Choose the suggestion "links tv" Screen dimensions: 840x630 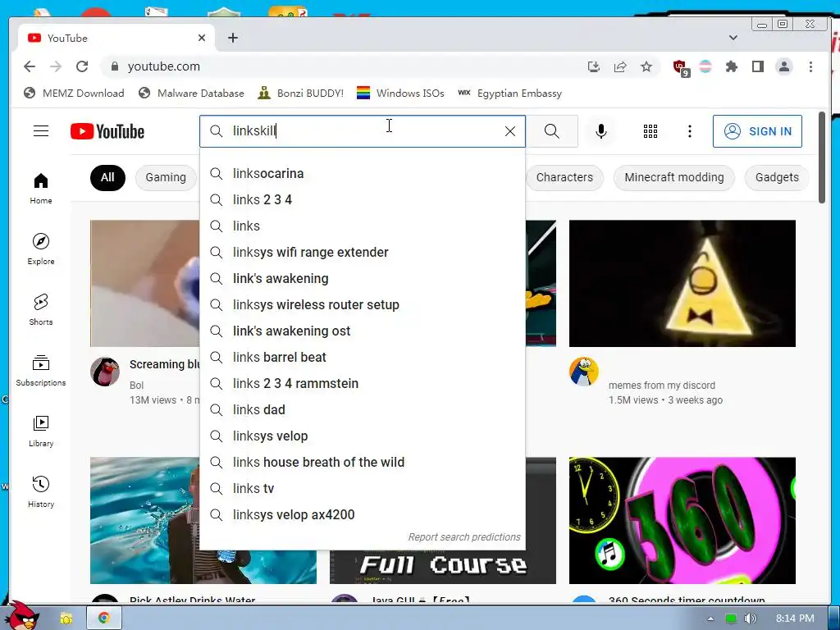363,489
